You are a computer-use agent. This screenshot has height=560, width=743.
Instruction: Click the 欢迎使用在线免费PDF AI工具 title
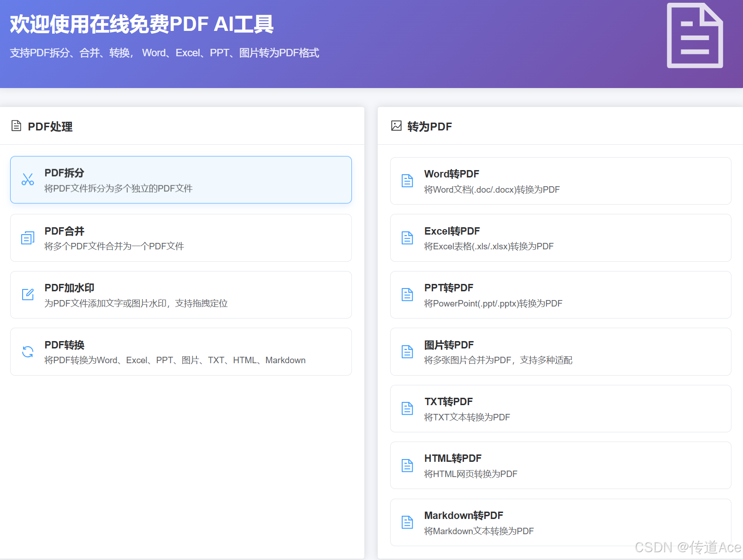pos(142,24)
